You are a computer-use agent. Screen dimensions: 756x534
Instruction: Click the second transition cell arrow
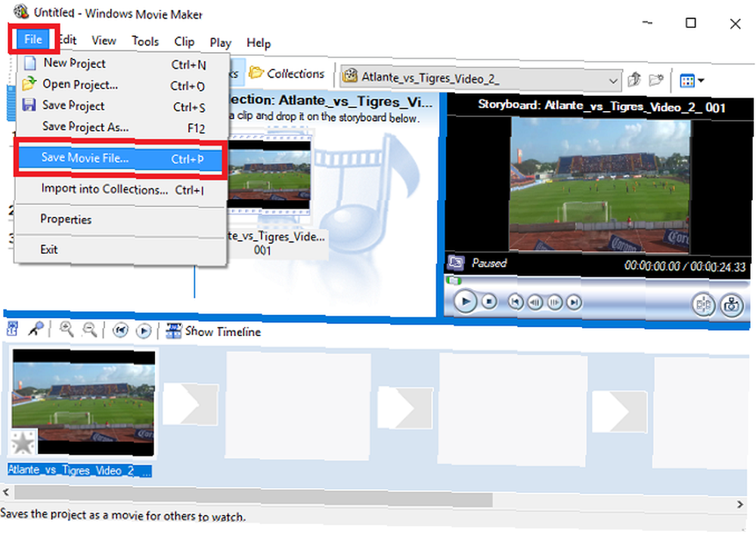click(405, 407)
